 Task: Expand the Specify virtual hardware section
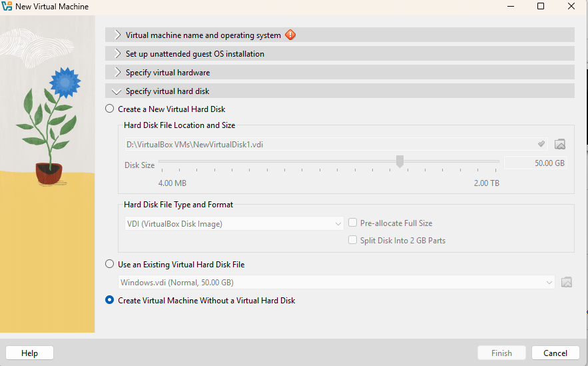[x=340, y=73]
